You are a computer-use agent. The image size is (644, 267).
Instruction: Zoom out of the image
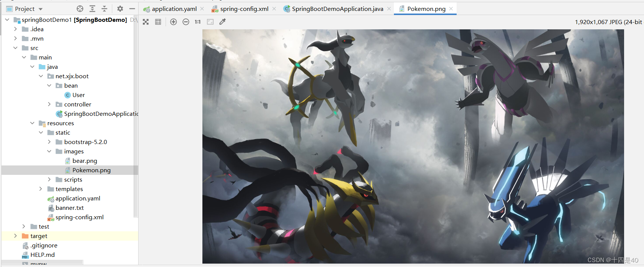[186, 22]
